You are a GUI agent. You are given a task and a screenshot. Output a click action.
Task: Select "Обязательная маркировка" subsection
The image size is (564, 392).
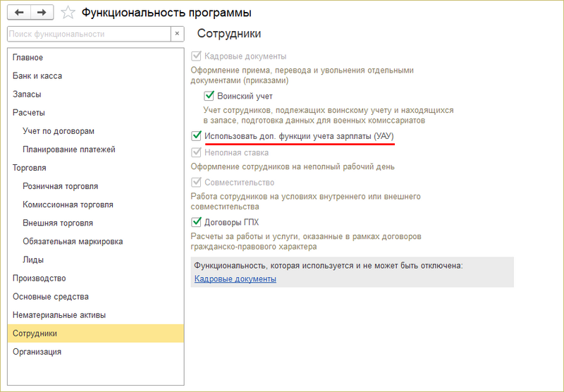(x=96, y=241)
